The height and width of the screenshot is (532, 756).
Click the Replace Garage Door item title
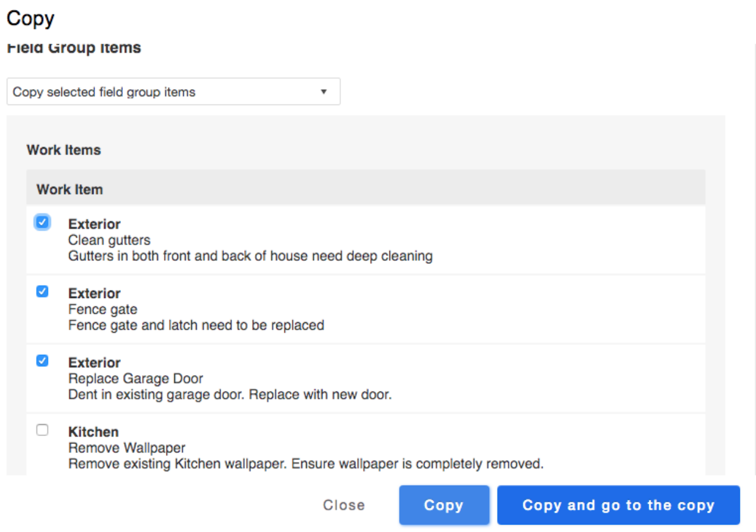[x=135, y=378]
